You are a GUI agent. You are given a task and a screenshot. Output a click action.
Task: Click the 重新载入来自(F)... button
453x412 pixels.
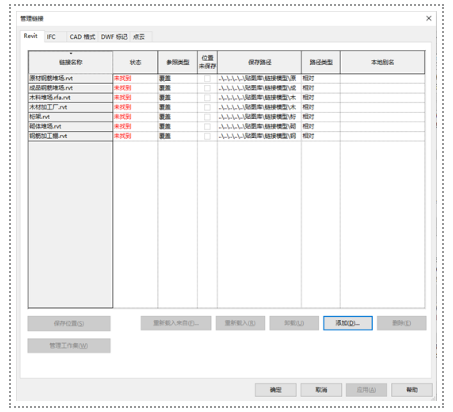coord(176,323)
